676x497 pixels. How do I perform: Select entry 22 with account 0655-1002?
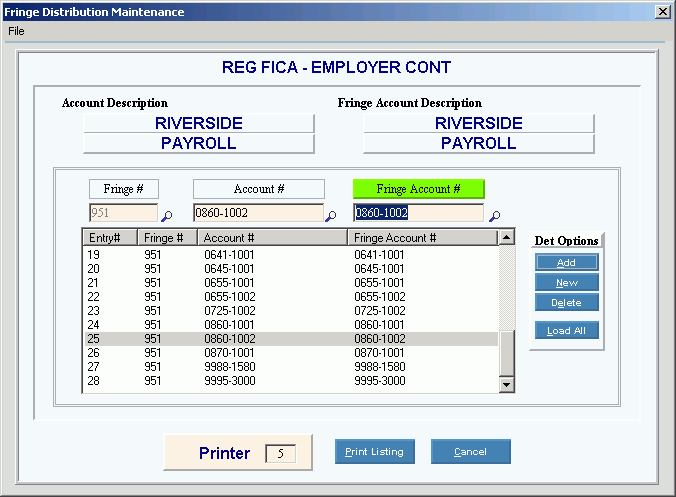click(291, 297)
